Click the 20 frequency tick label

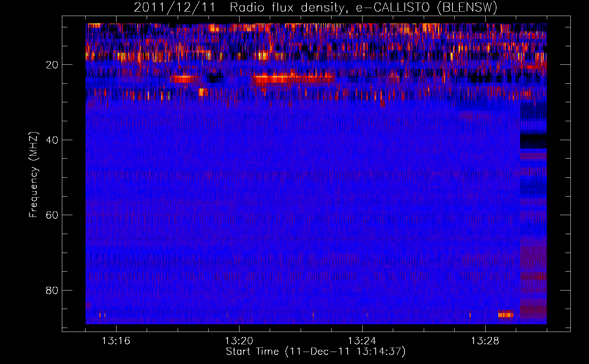52,65
